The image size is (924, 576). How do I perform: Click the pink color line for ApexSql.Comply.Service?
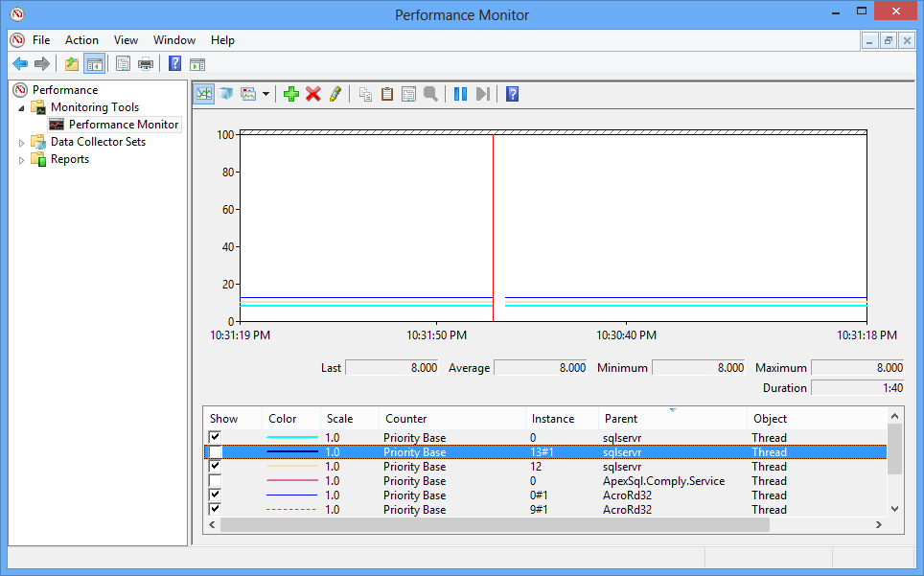point(291,481)
